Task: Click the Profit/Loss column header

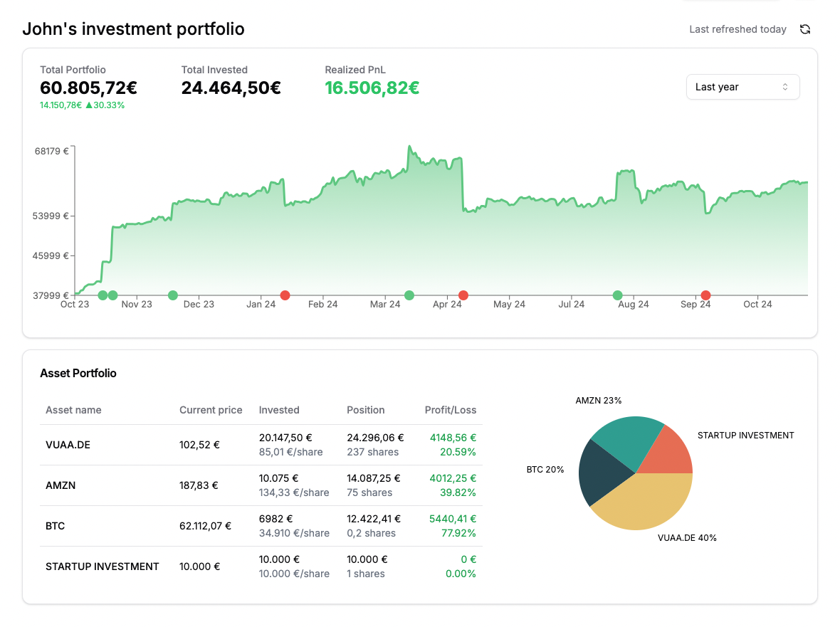Action: click(450, 410)
